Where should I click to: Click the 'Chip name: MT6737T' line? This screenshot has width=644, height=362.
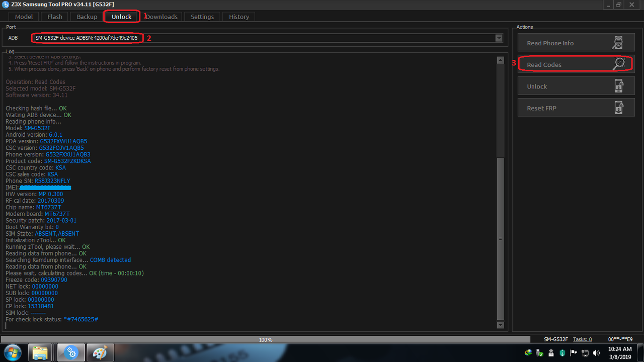click(34, 207)
